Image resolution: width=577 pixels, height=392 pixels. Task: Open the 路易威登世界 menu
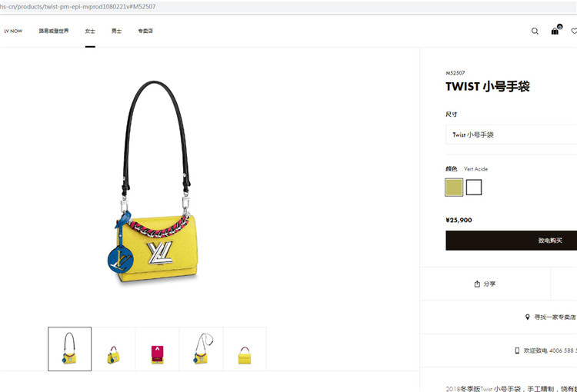[x=54, y=31]
